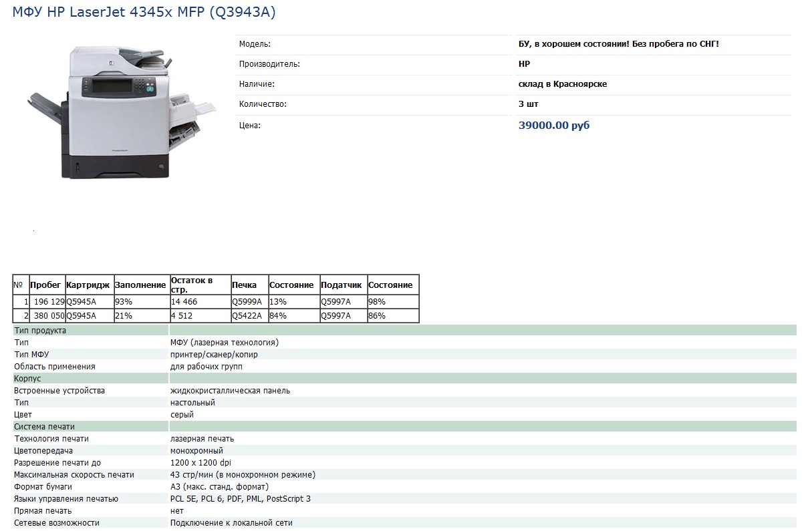Open the HP LaserJet printer product image

click(x=122, y=111)
